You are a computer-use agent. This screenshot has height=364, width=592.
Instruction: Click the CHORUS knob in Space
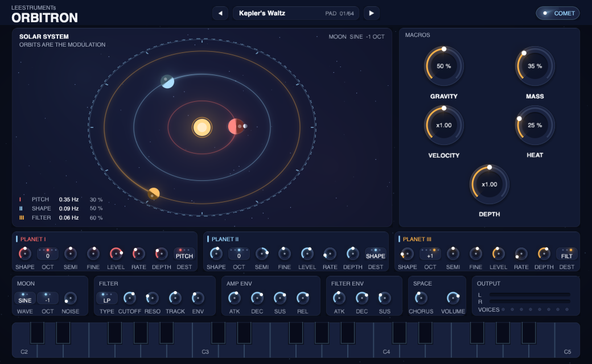(421, 299)
